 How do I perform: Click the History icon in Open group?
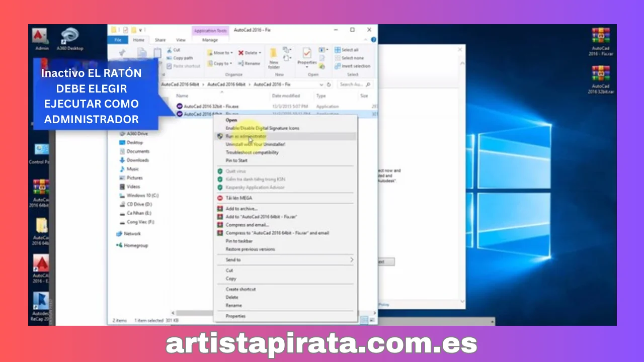[x=323, y=66]
